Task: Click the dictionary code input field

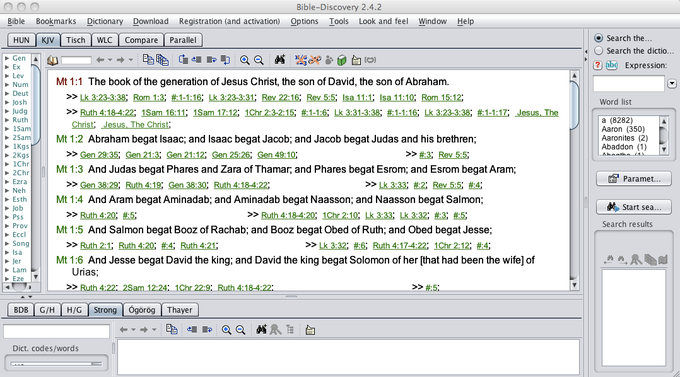Action: [56, 331]
